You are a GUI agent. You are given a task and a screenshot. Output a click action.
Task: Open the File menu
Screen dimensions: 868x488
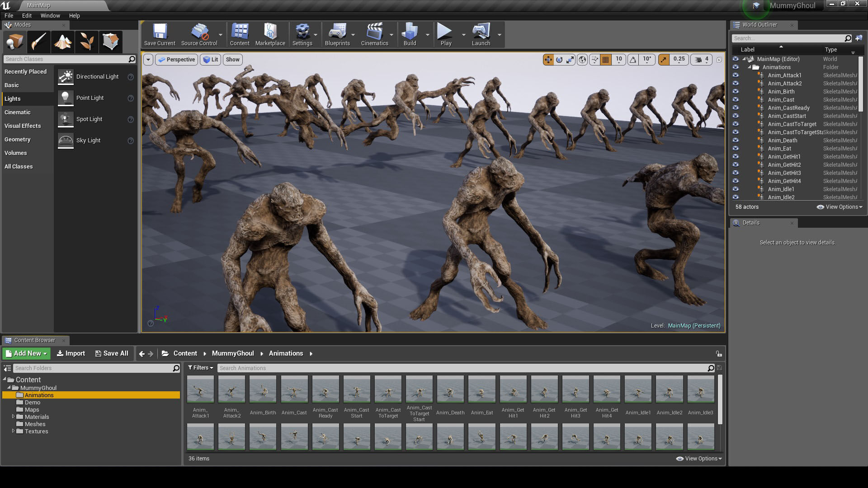pyautogui.click(x=9, y=15)
